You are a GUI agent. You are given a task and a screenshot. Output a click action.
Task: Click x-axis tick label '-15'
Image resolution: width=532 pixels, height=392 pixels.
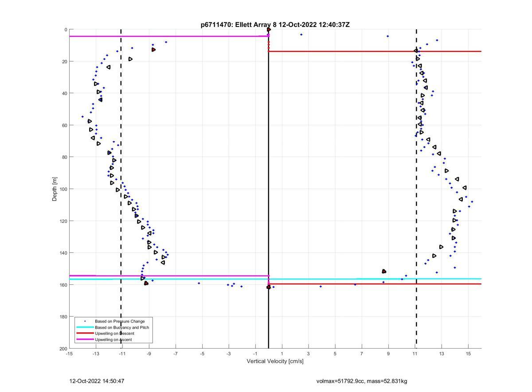pos(69,353)
